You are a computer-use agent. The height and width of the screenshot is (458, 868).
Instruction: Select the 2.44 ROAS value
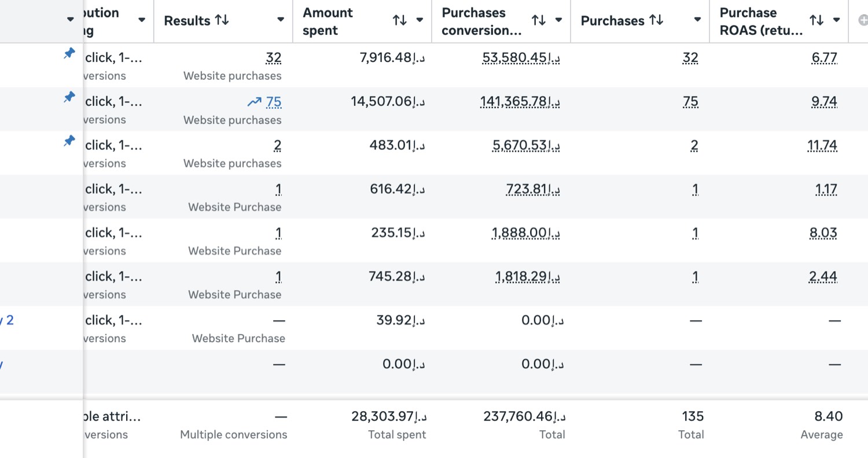pos(823,277)
